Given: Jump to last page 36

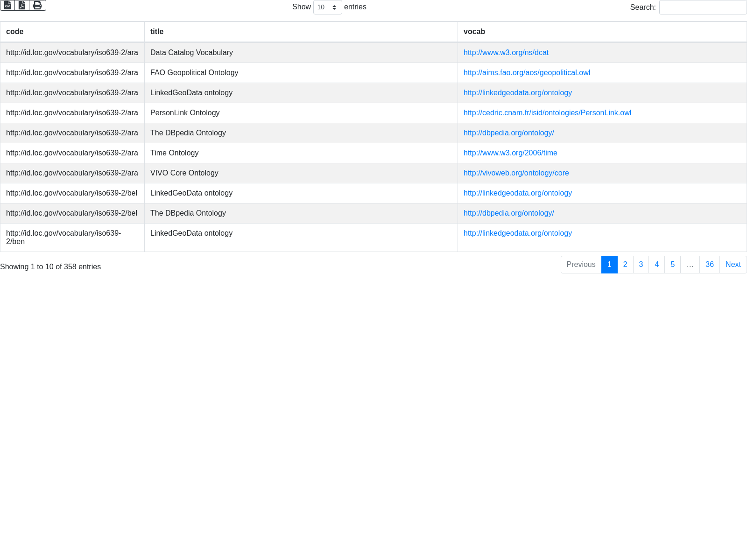Looking at the screenshot, I should click(709, 265).
